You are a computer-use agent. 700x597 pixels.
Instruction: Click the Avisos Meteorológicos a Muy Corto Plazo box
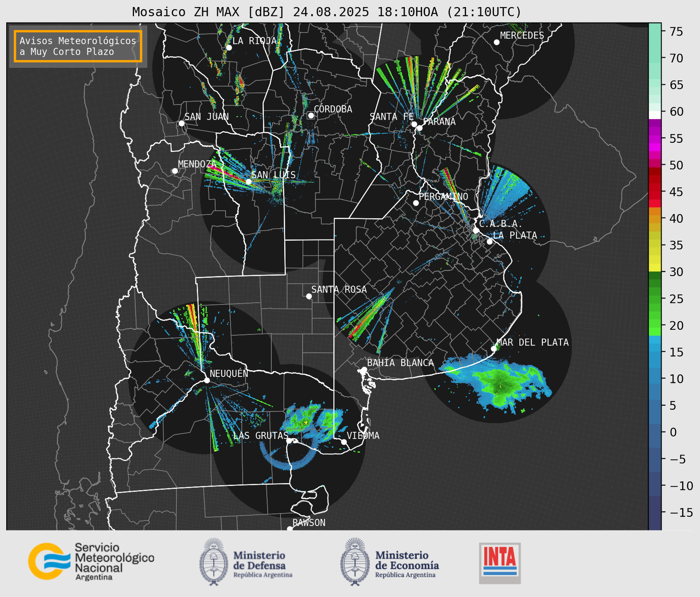[78, 46]
